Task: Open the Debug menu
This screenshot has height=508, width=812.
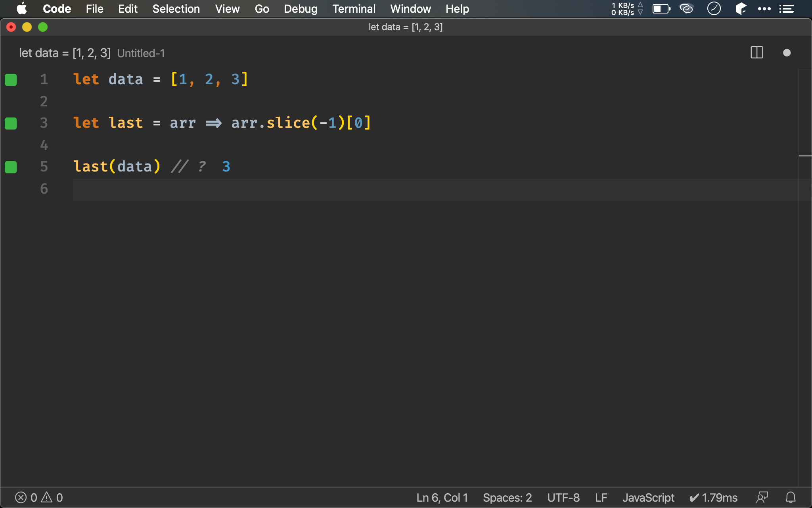Action: click(301, 9)
